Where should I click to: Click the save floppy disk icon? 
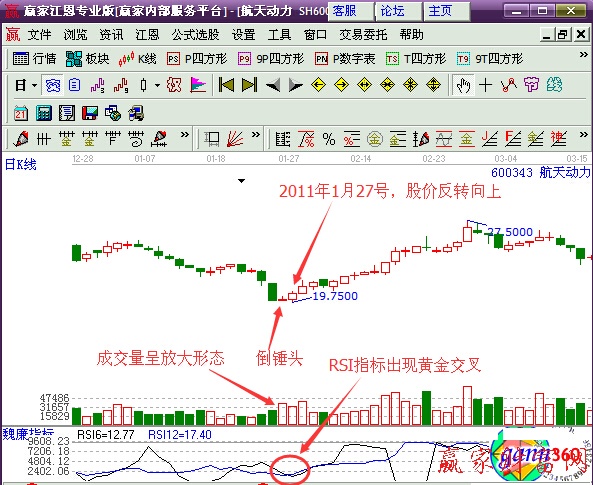90,113
